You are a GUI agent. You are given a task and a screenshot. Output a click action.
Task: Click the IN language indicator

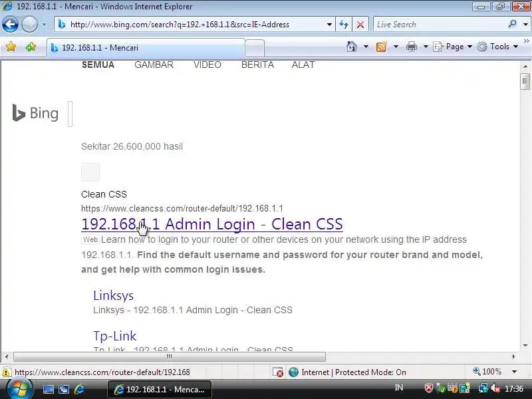click(398, 388)
